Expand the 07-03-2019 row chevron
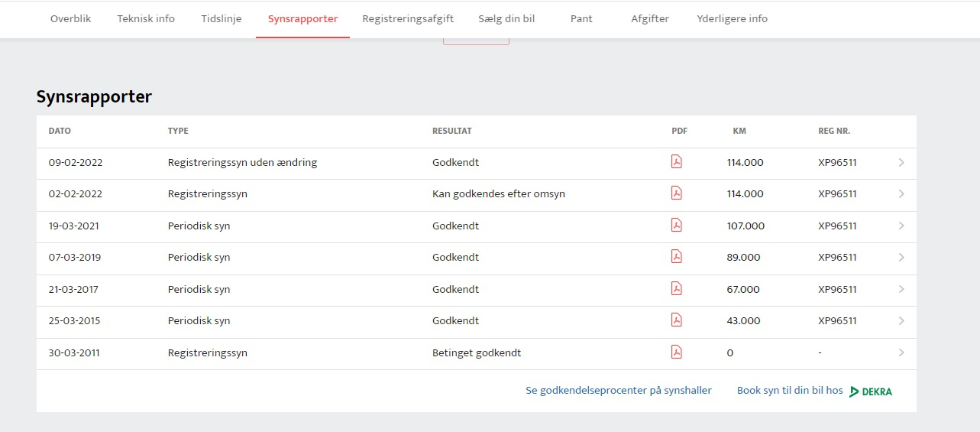The image size is (980, 432). tap(901, 258)
